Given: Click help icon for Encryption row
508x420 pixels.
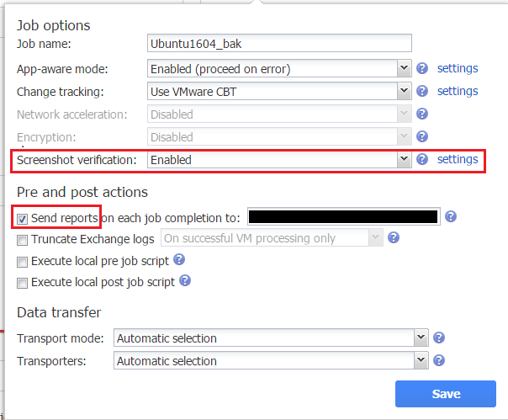Looking at the screenshot, I should point(422,136).
